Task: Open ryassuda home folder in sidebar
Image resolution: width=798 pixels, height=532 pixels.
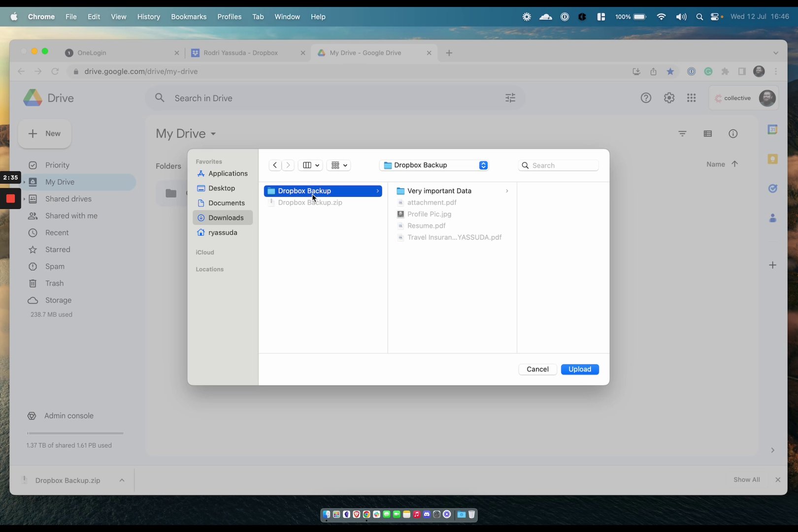Action: point(223,233)
